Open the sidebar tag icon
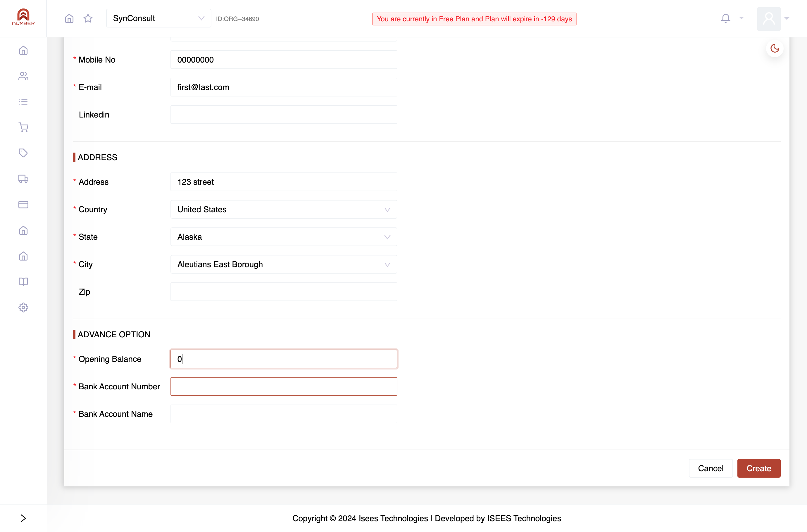 (23, 153)
